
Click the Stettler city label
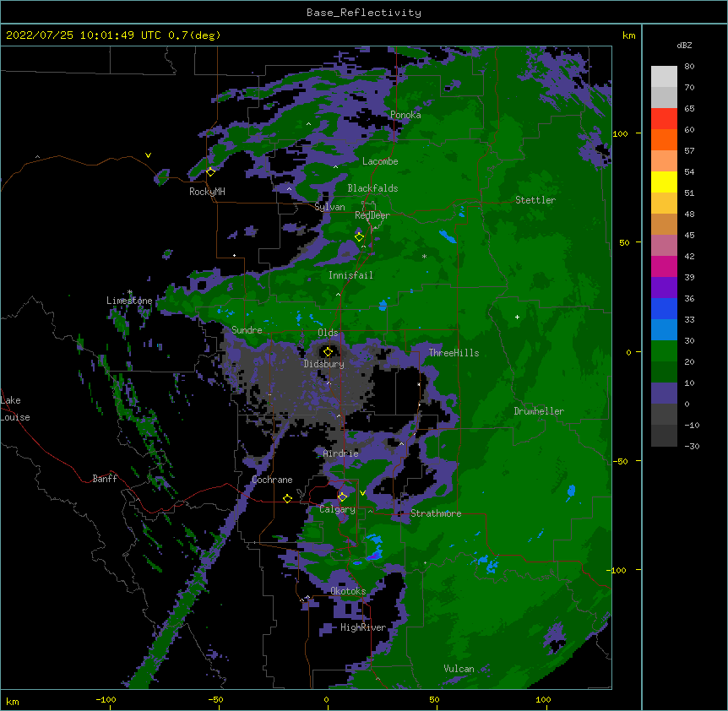click(x=535, y=200)
